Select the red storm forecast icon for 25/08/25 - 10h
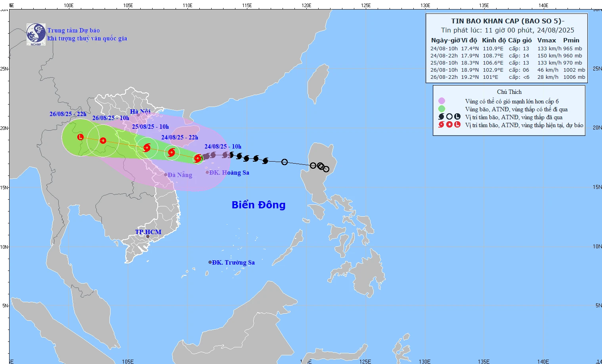This screenshot has height=364, width=602. [147, 148]
